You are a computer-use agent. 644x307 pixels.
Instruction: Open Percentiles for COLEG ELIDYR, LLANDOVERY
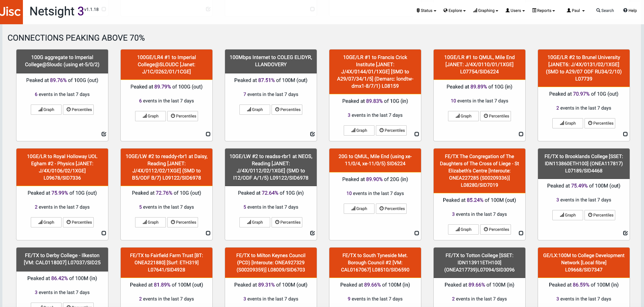[x=287, y=110]
